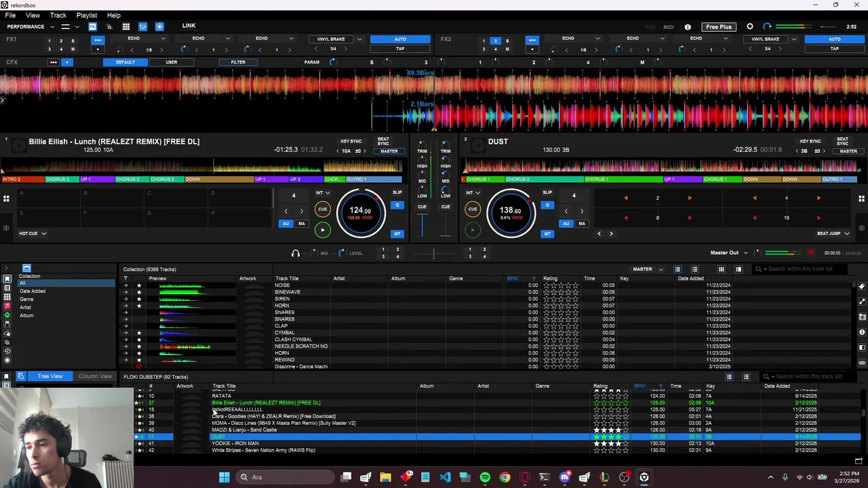Open the tag list icon on right sidebar

(862, 287)
